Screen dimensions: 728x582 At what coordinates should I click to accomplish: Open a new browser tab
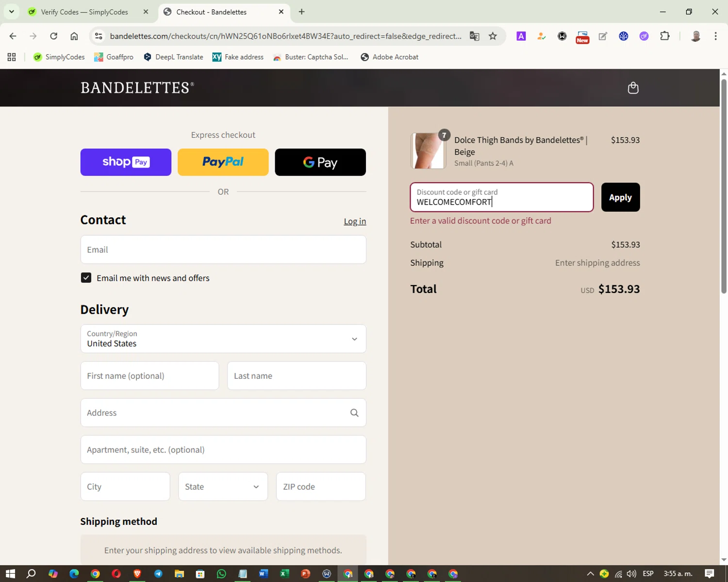click(301, 12)
